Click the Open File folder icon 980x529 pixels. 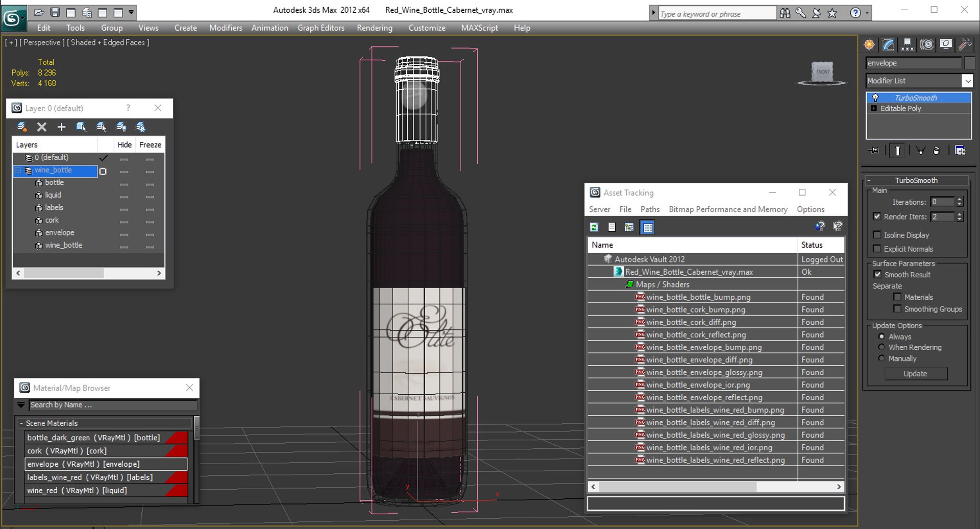tap(39, 12)
